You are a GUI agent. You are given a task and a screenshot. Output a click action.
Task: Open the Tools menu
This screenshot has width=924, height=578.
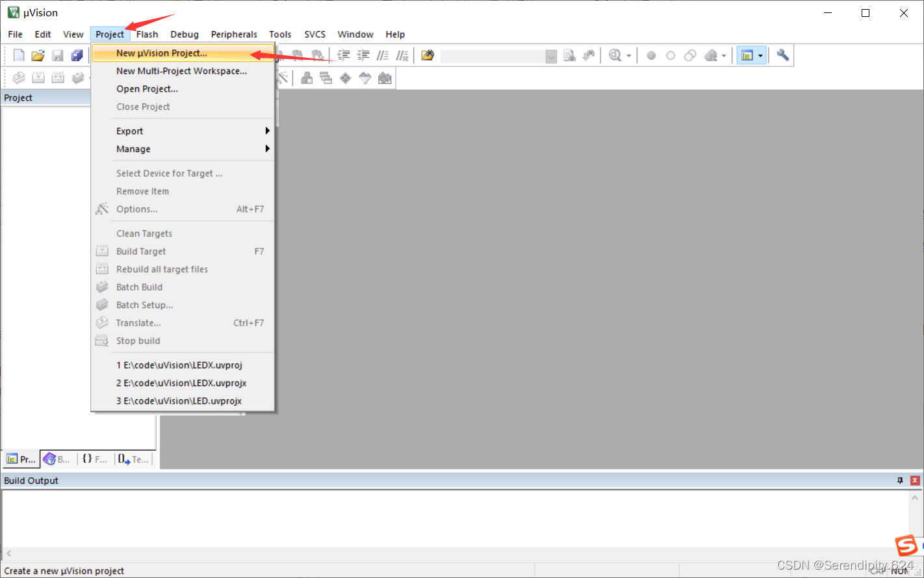point(280,34)
